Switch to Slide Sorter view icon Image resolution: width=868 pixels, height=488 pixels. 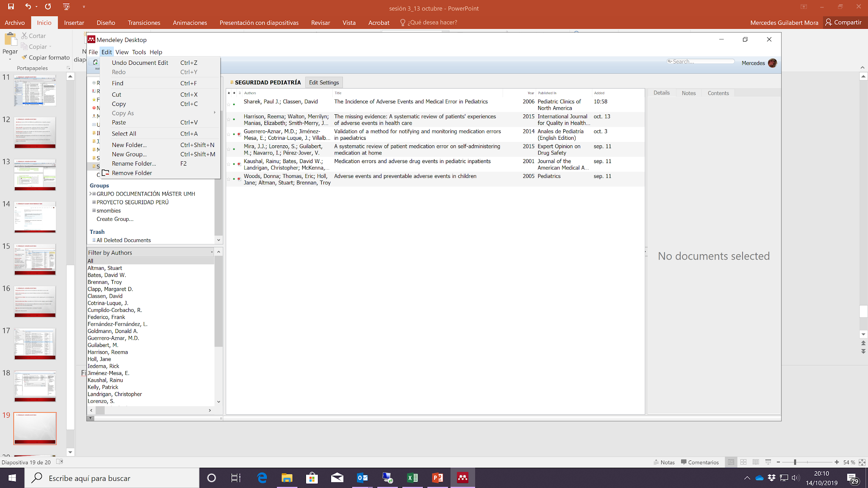pyautogui.click(x=743, y=462)
